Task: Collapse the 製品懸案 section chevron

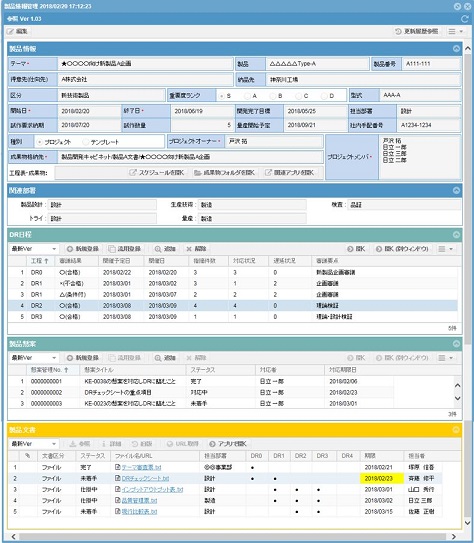Action: click(x=456, y=344)
